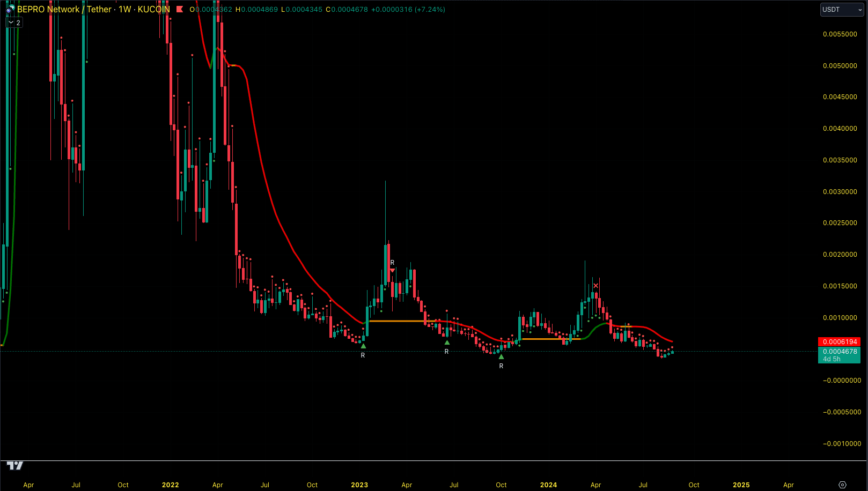Click price axis label 0.0030000
Screen dimensions: 868x491
tap(840, 191)
